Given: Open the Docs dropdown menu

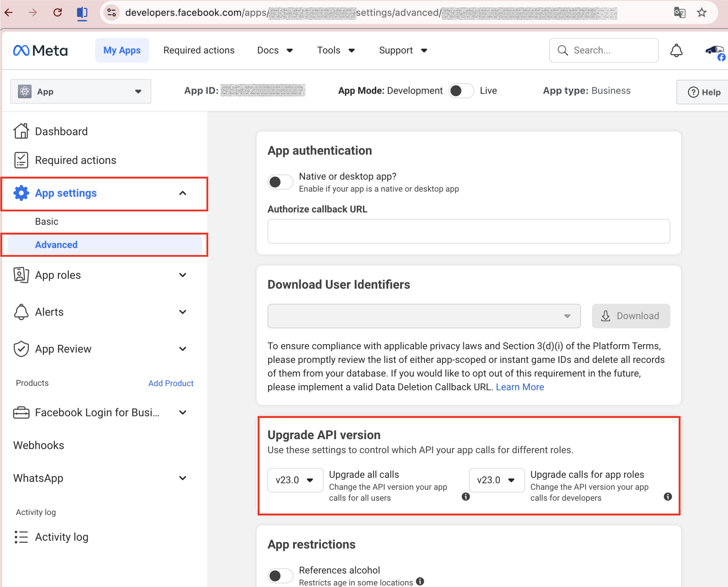Looking at the screenshot, I should pyautogui.click(x=275, y=51).
